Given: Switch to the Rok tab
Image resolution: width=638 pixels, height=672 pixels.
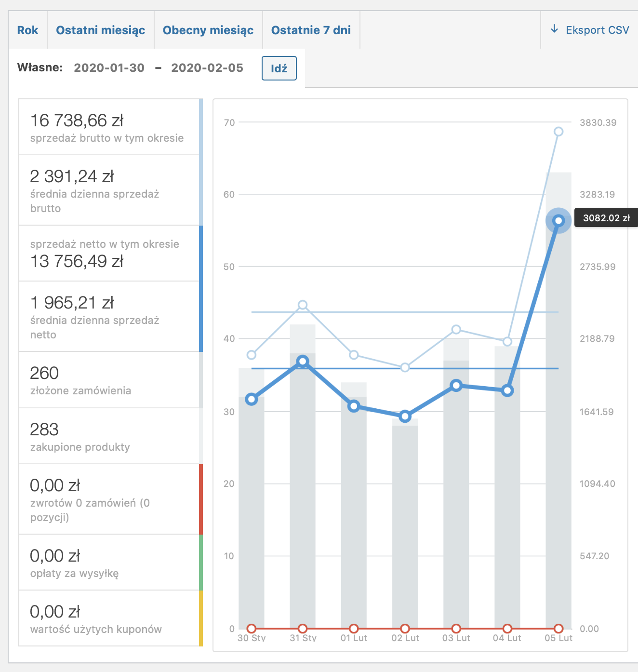Looking at the screenshot, I should click(27, 30).
